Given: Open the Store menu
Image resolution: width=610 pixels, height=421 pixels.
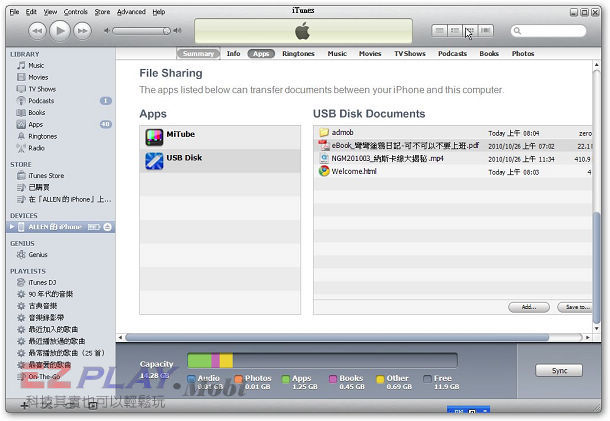Looking at the screenshot, I should (102, 12).
